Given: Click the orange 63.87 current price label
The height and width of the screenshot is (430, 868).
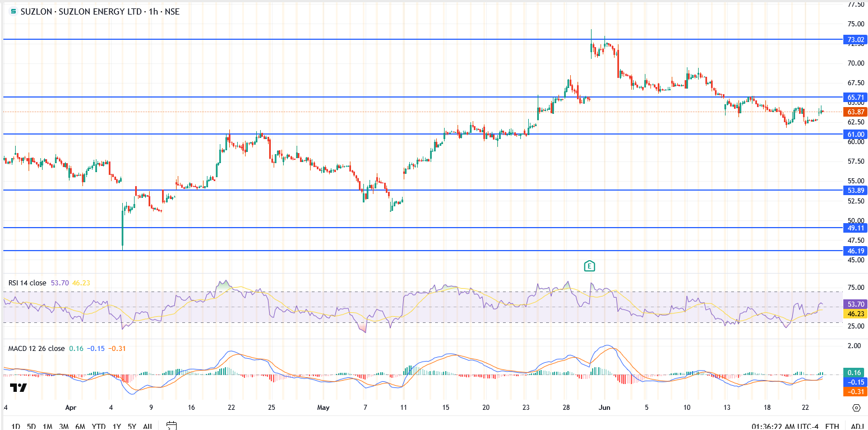Looking at the screenshot, I should point(855,112).
